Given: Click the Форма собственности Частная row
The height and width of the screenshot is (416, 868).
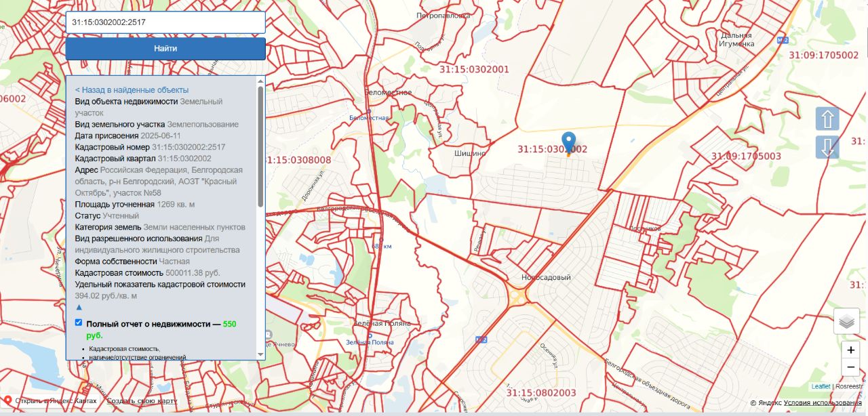Looking at the screenshot, I should point(132,261).
